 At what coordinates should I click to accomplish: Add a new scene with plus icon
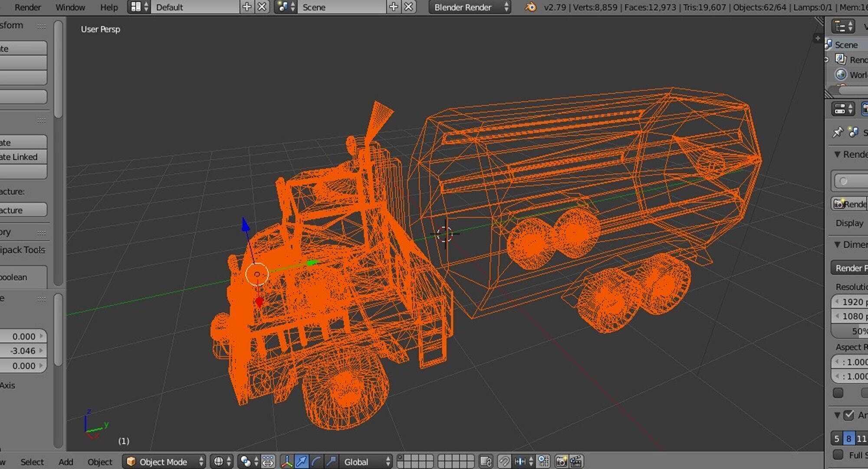coord(394,7)
